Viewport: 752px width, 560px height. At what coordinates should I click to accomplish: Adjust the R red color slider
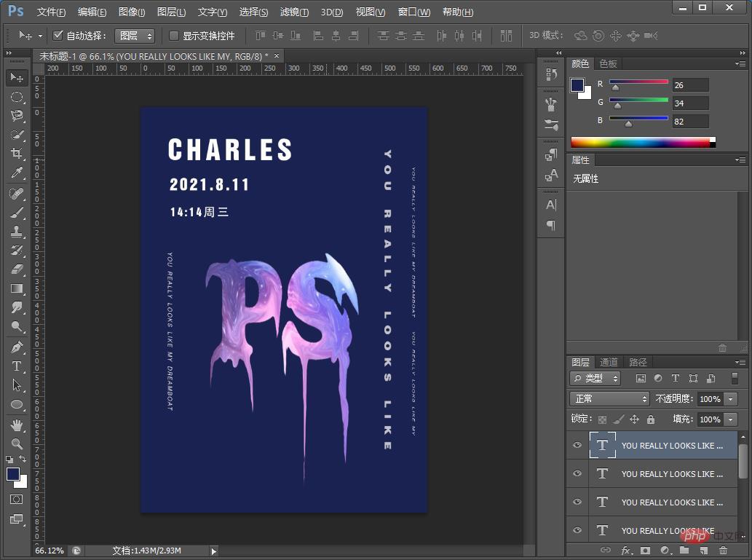(615, 88)
